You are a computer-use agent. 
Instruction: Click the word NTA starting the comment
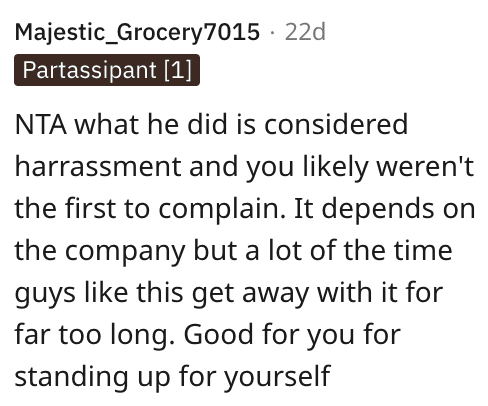pos(41,124)
